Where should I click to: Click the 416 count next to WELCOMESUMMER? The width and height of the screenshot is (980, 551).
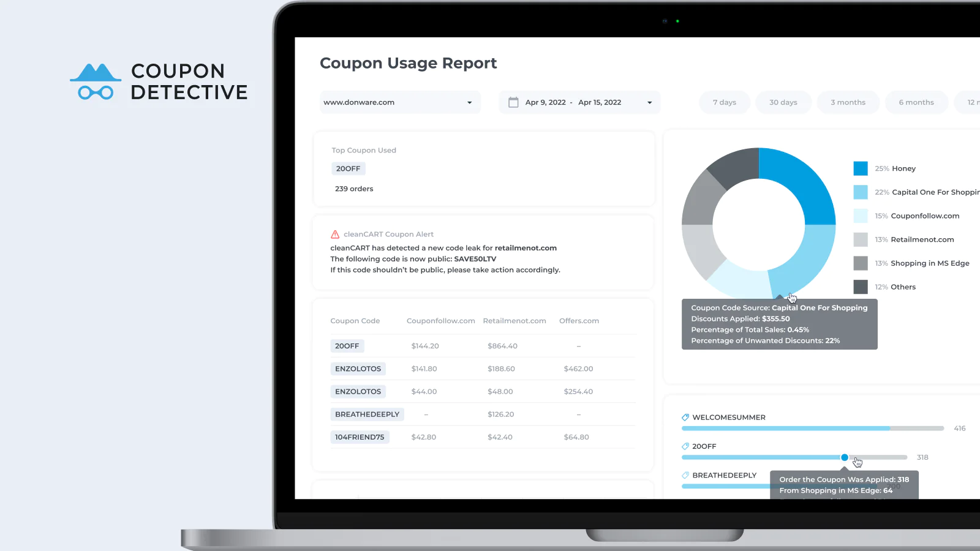[960, 429]
